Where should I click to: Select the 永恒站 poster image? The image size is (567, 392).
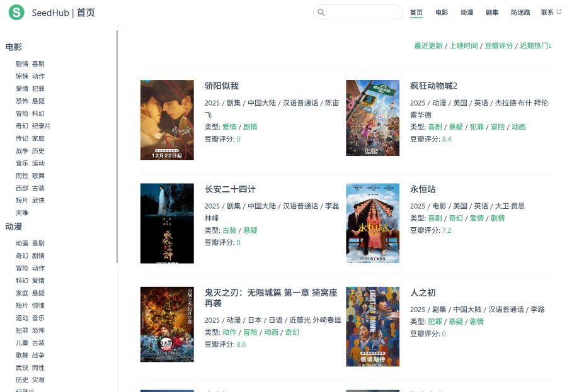[x=372, y=223]
